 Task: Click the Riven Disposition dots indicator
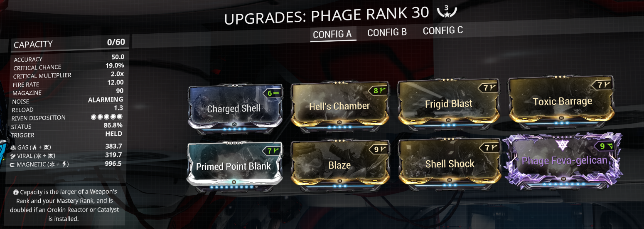pyautogui.click(x=107, y=117)
